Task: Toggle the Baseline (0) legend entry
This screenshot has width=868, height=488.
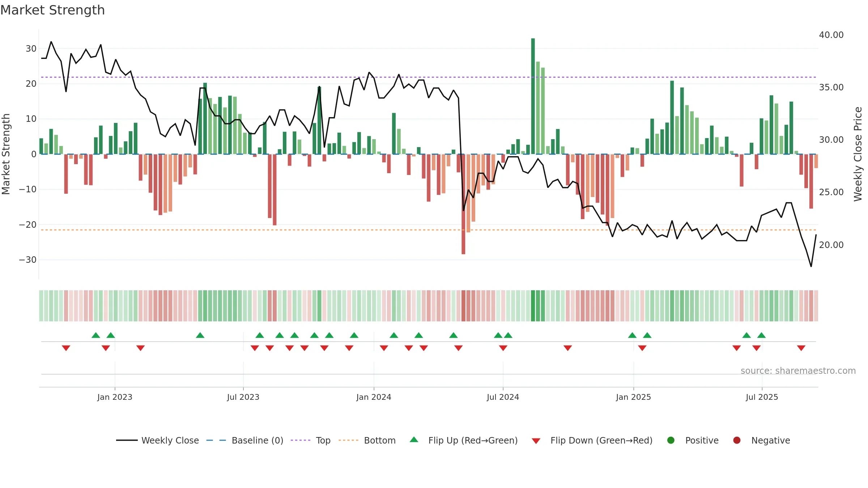Action: (x=245, y=440)
